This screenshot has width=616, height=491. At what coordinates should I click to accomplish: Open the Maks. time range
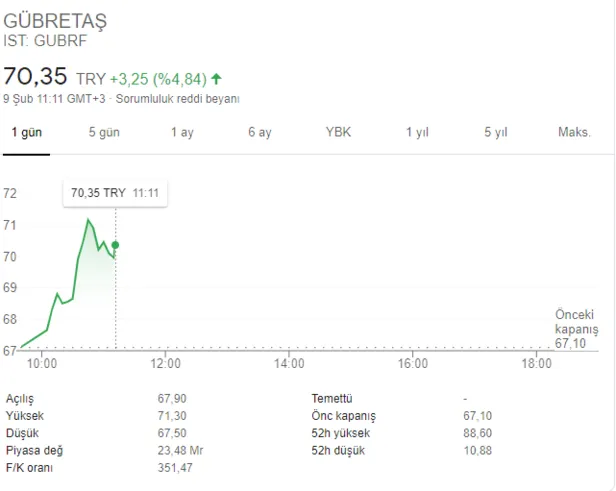574,133
